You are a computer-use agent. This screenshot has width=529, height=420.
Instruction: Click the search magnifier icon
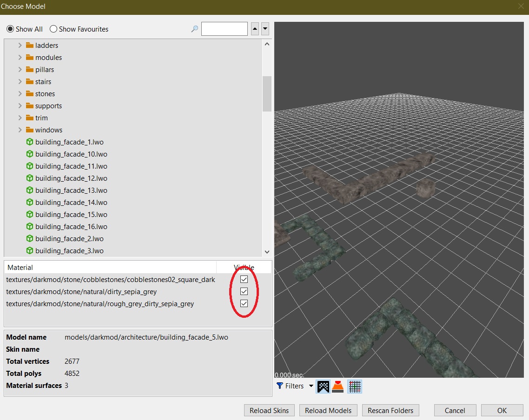(195, 29)
